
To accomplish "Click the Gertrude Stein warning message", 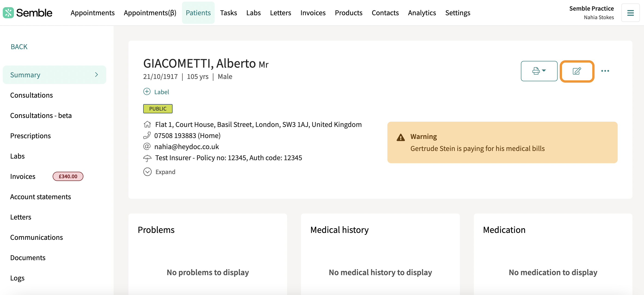I will [x=477, y=148].
